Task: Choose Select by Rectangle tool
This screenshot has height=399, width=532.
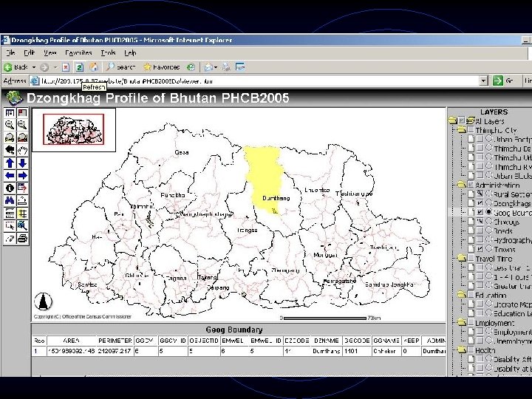Action: [x=10, y=225]
